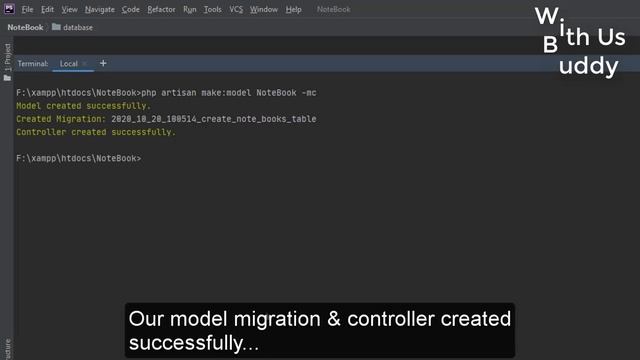640x360 pixels.
Task: Open the Help menu
Action: [x=293, y=9]
